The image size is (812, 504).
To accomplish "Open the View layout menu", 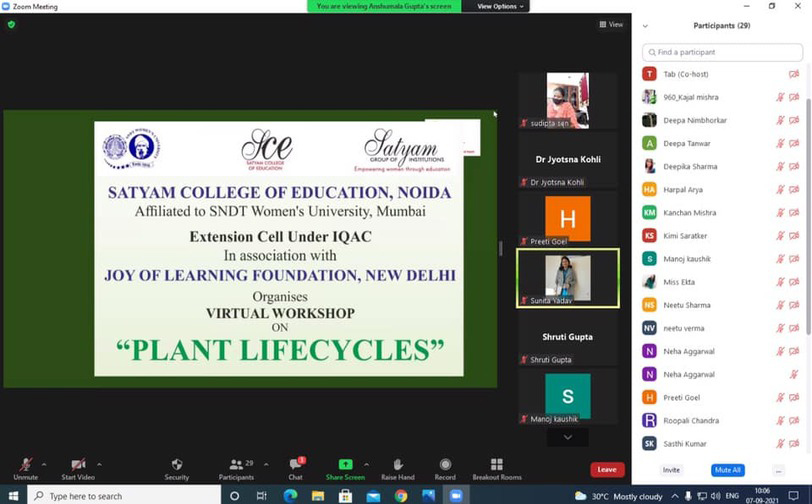I will pos(611,24).
